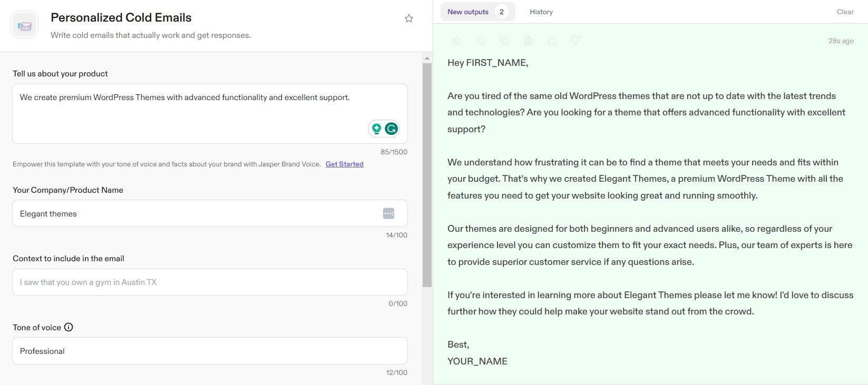Open the Tone of voice info tooltip
The width and height of the screenshot is (868, 385).
click(69, 327)
